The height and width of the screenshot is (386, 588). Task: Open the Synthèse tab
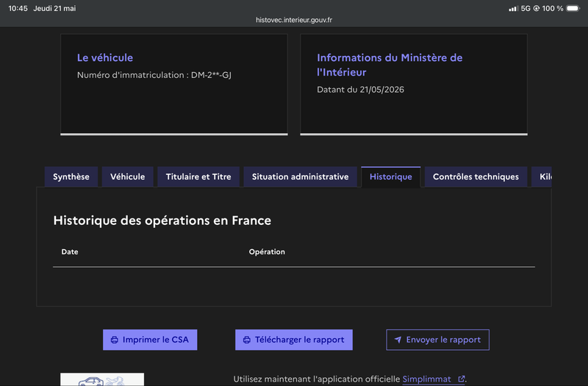71,176
